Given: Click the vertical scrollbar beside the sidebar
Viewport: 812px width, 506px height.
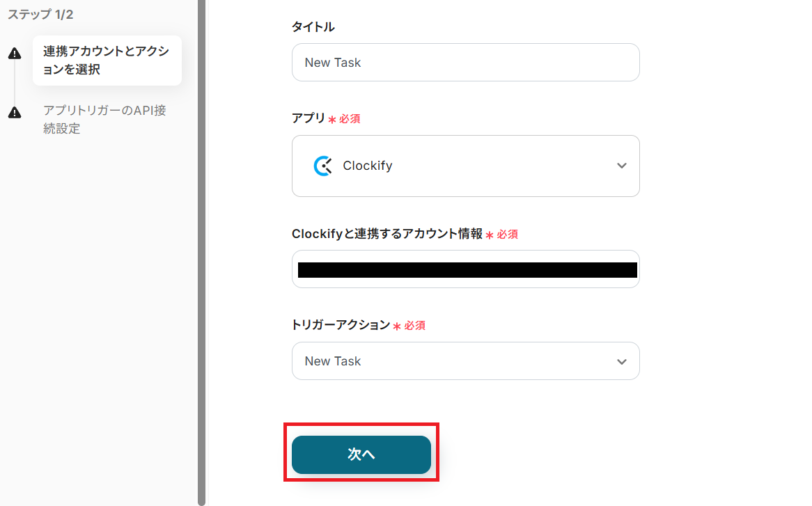Looking at the screenshot, I should coord(201,253).
